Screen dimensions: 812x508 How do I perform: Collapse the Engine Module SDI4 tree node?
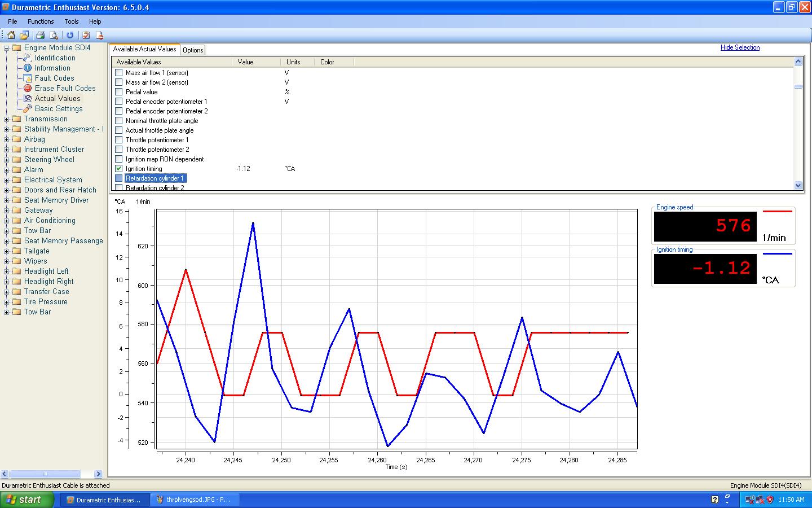(x=7, y=48)
